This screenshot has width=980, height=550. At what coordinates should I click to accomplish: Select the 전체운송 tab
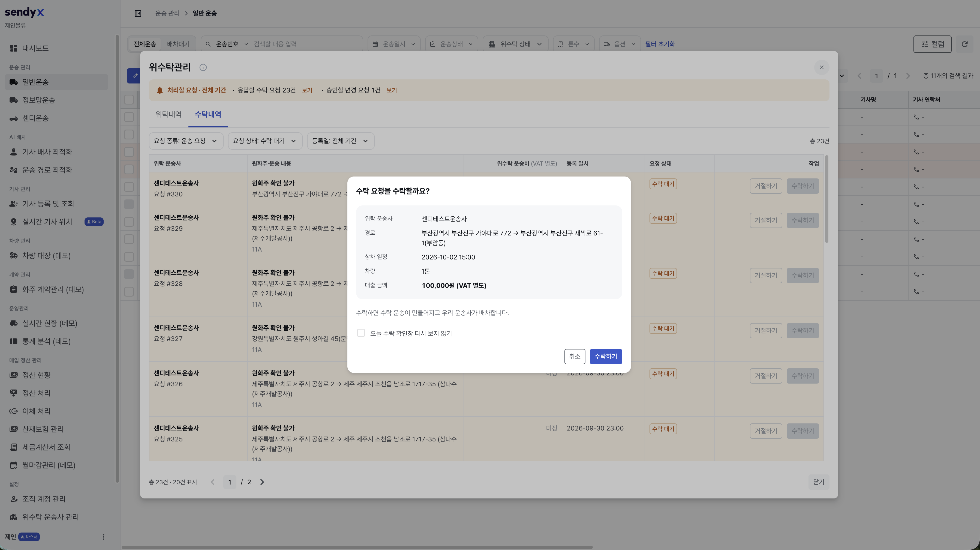(145, 44)
